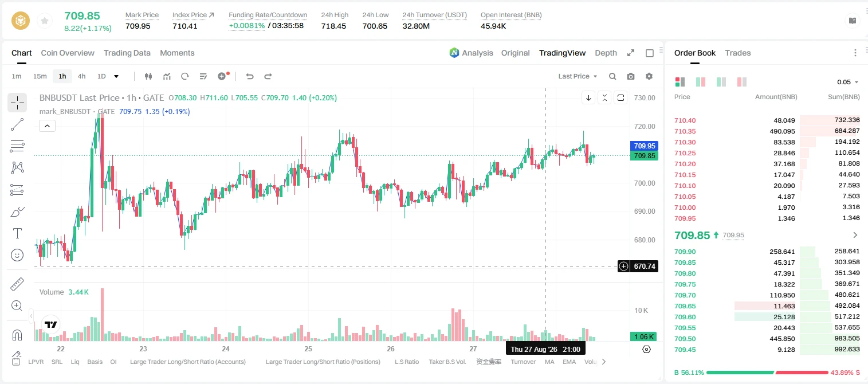Select the Text annotation tool
Screen dimensions: 868x384
pyautogui.click(x=17, y=233)
